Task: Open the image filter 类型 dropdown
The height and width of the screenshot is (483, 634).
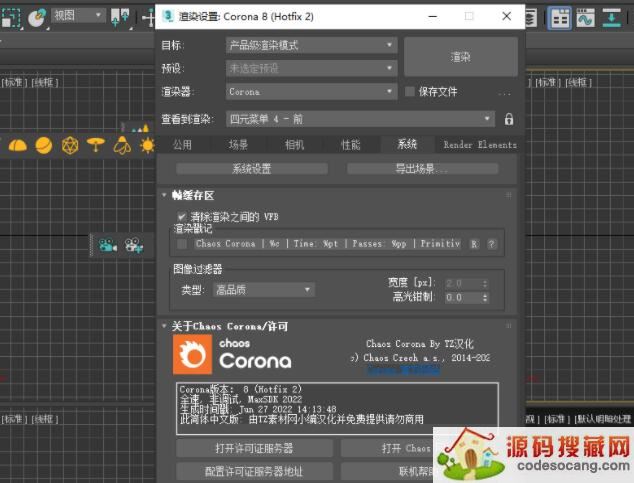Action: (263, 290)
